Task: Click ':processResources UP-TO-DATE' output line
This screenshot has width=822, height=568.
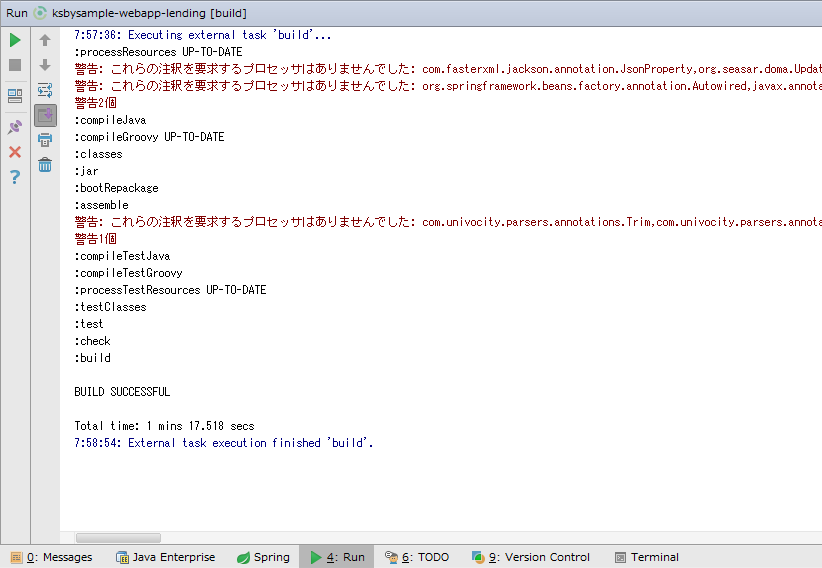Action: pyautogui.click(x=158, y=52)
